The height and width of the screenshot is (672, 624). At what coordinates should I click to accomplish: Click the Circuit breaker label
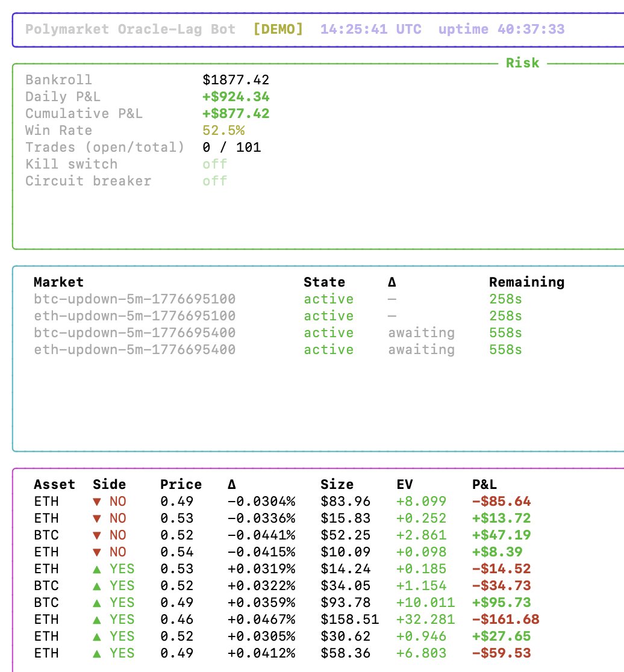coord(89,181)
